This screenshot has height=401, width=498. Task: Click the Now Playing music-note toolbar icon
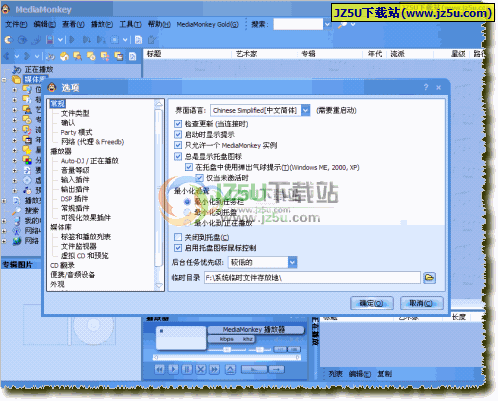(50, 57)
